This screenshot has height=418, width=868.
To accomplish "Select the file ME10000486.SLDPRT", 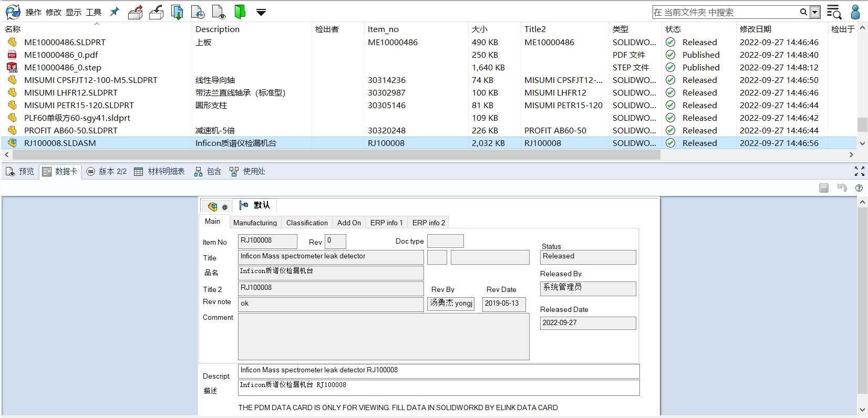I will coord(65,43).
